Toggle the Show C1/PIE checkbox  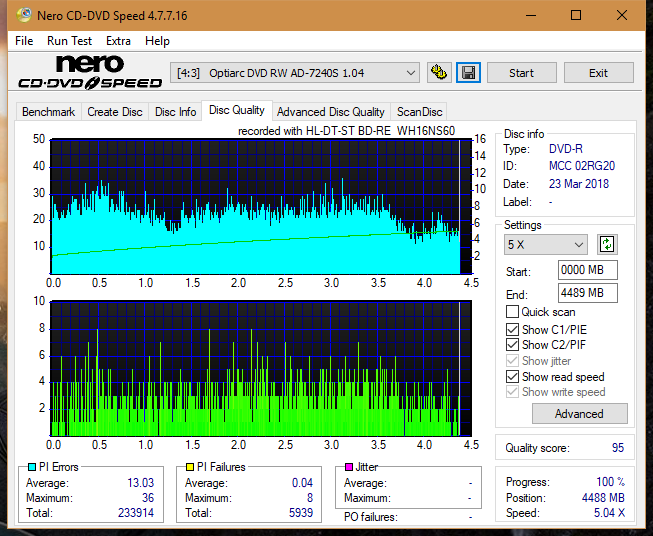[x=512, y=329]
